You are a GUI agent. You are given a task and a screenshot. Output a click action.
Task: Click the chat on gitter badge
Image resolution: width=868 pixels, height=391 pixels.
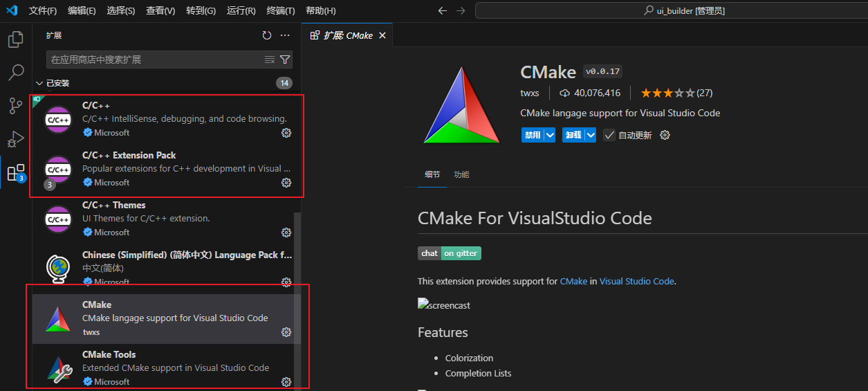(450, 253)
